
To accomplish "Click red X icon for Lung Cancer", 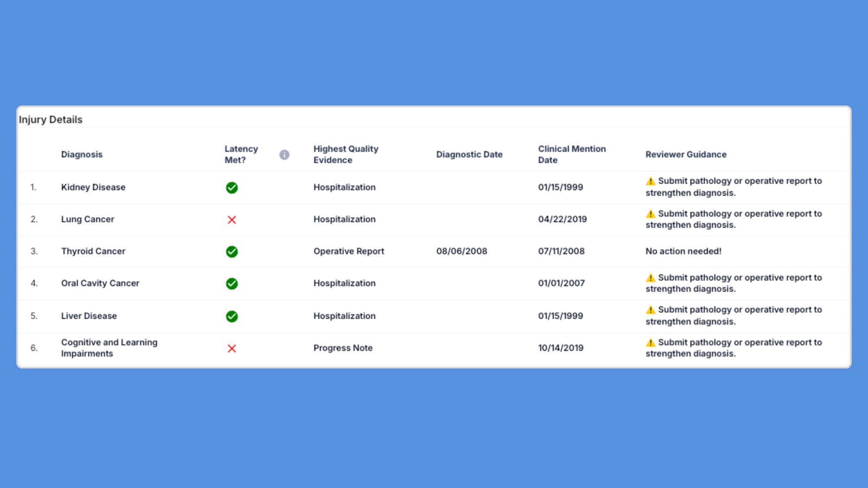I will (232, 219).
